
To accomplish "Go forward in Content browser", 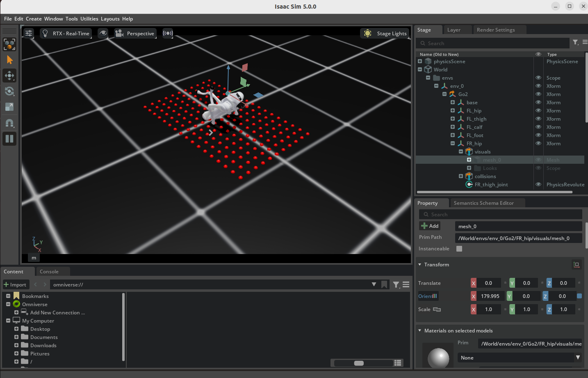I will point(45,284).
